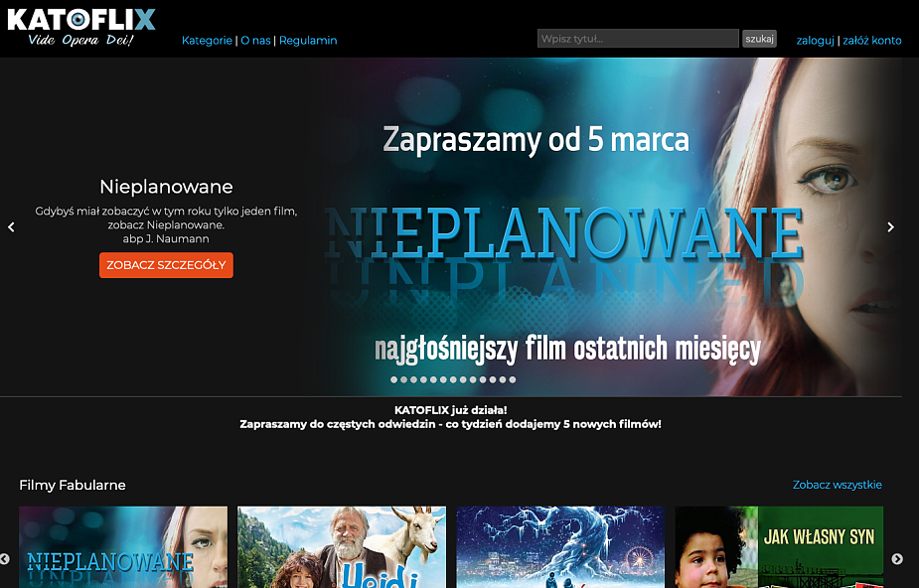
Task: Open the Regulamin page
Action: (x=308, y=41)
